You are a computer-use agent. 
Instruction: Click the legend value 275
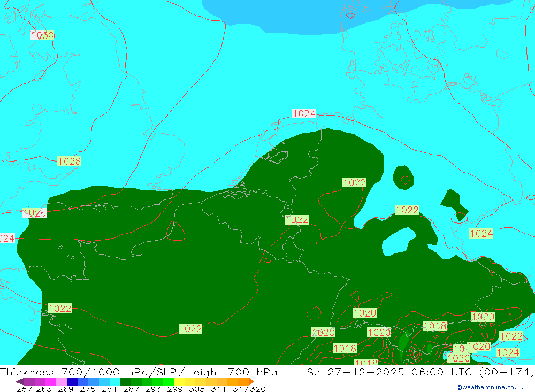click(87, 389)
